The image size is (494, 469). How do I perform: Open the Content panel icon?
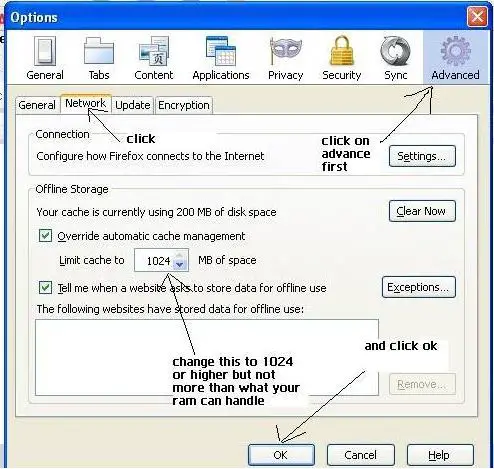click(x=154, y=51)
